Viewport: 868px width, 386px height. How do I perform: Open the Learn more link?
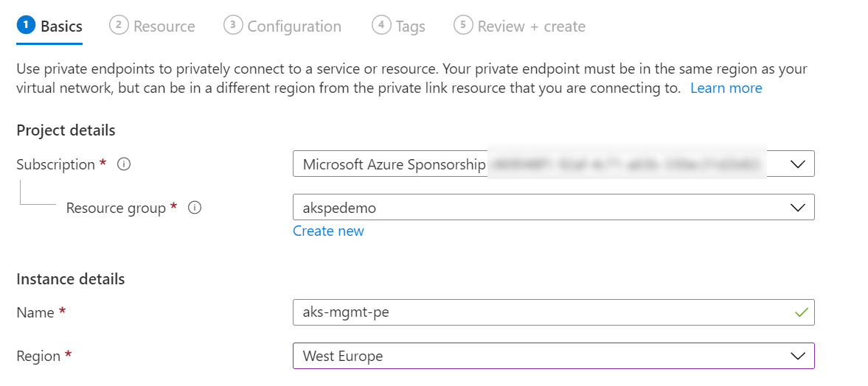[726, 88]
